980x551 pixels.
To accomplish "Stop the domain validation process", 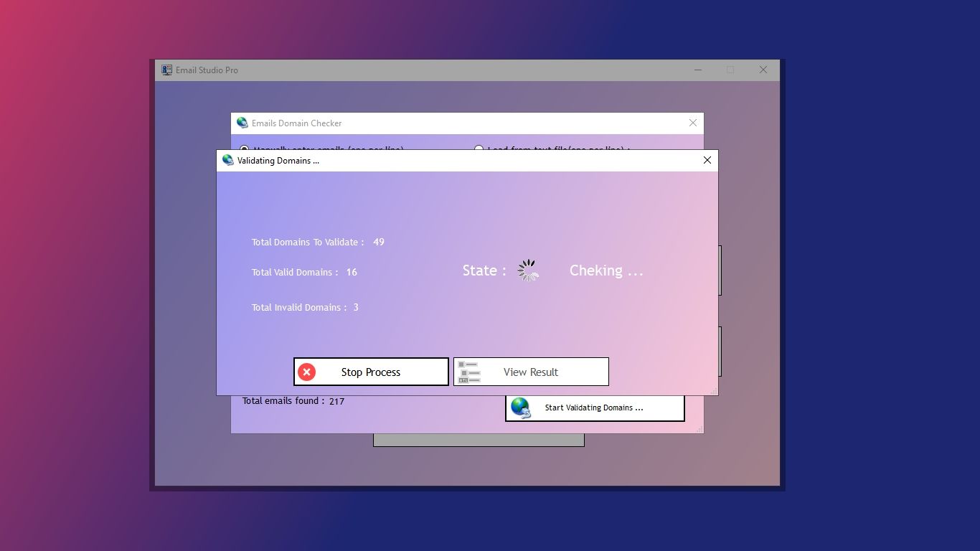I will 371,372.
